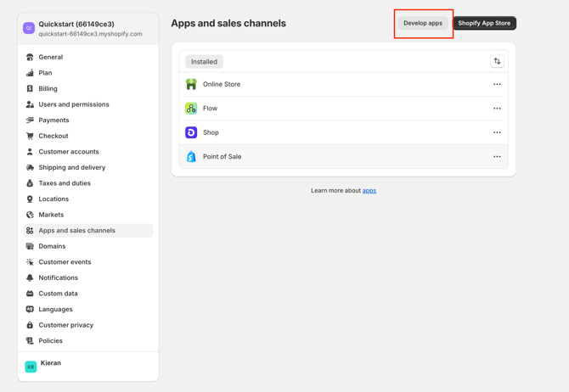Screen dimensions: 569x392
Task: Click the Point of Sale name
Action: 223,157
